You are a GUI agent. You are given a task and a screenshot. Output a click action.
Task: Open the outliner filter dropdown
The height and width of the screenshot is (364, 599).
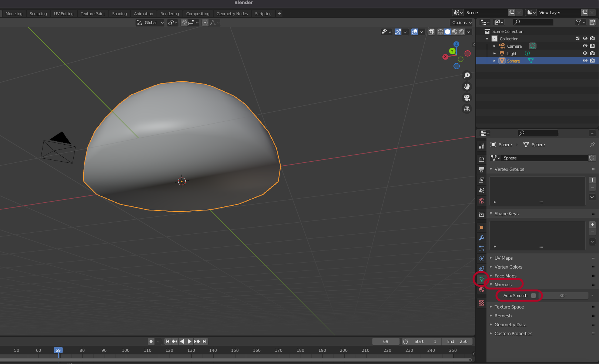point(580,22)
